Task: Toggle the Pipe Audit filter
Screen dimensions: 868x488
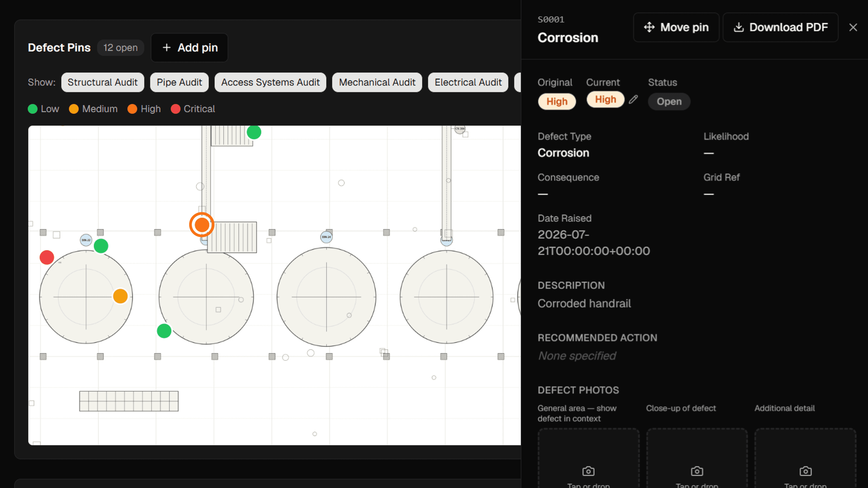Action: 179,82
